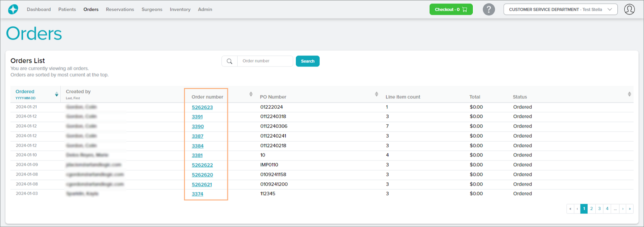Image resolution: width=644 pixels, height=227 pixels.
Task: Open the Inventory menu item
Action: [180, 9]
